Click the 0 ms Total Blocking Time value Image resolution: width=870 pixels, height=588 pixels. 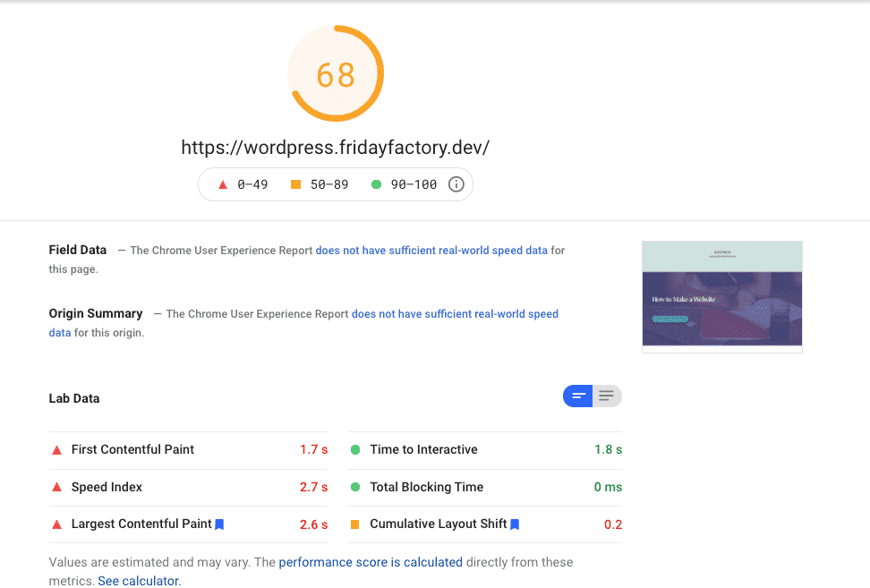608,487
